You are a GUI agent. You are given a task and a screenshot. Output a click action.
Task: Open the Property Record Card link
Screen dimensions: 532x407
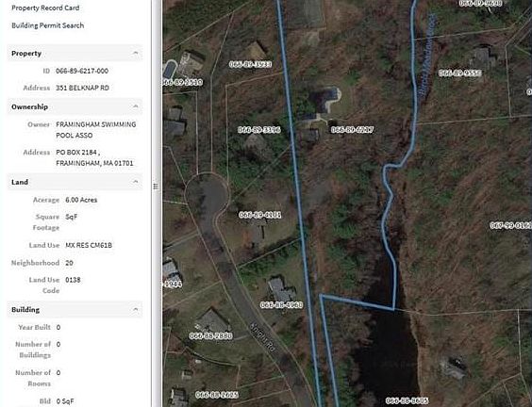pyautogui.click(x=45, y=8)
